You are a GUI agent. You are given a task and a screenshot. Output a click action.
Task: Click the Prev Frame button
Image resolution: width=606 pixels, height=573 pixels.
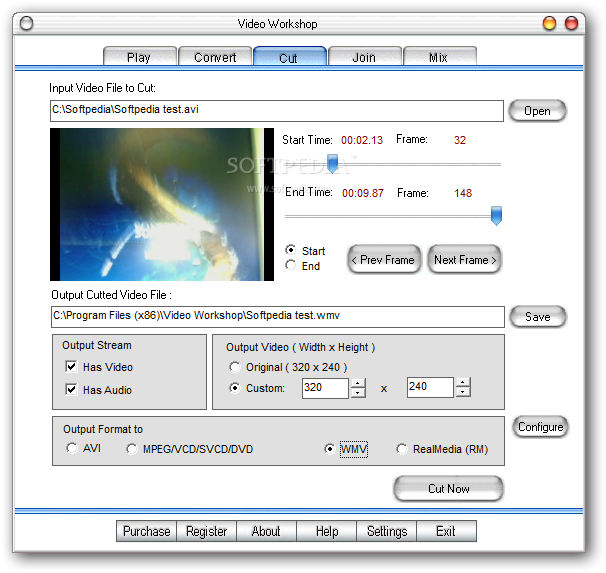[x=385, y=260]
